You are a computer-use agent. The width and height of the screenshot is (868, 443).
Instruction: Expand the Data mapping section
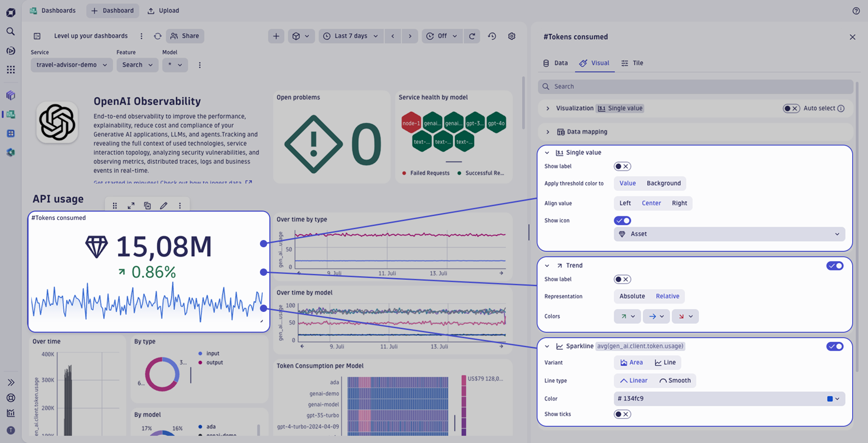[547, 132]
